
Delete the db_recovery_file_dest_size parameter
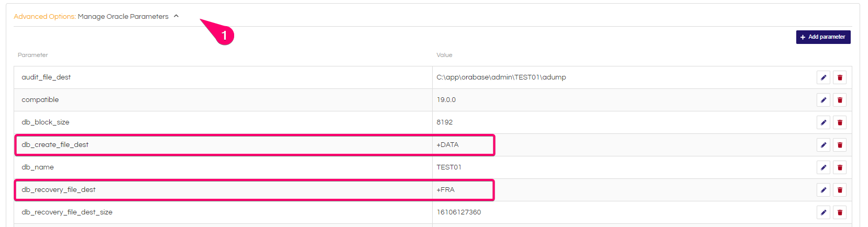tap(840, 212)
